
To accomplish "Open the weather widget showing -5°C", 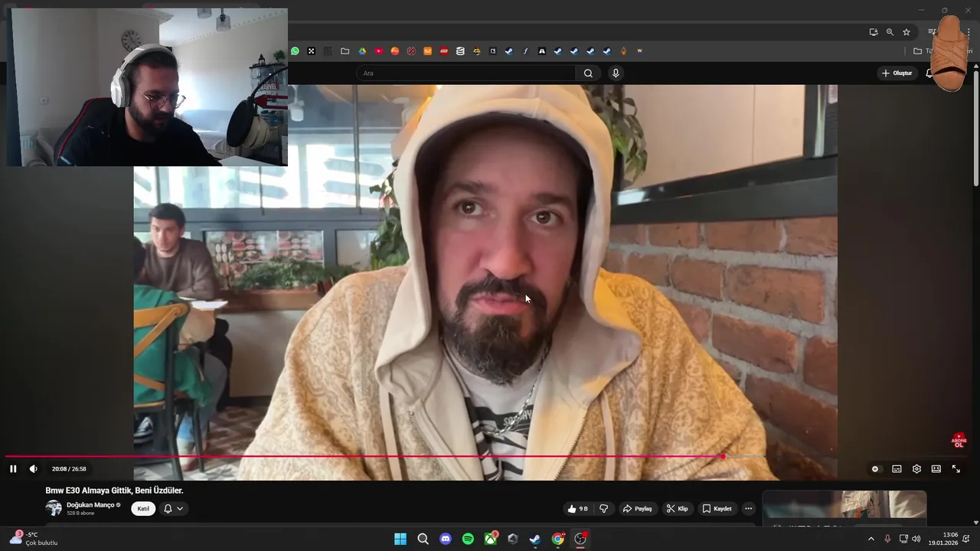I will 33,539.
